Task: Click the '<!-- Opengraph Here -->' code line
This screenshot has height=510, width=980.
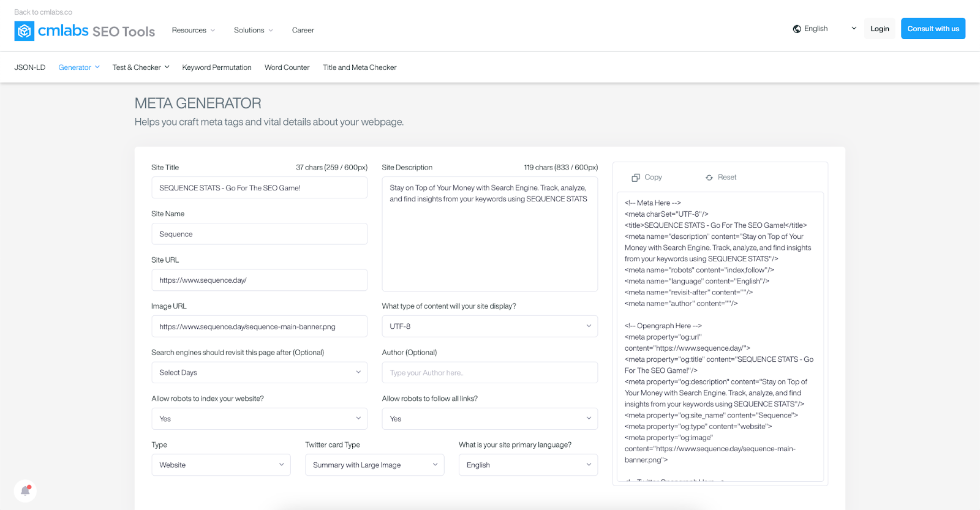Action: 663,326
